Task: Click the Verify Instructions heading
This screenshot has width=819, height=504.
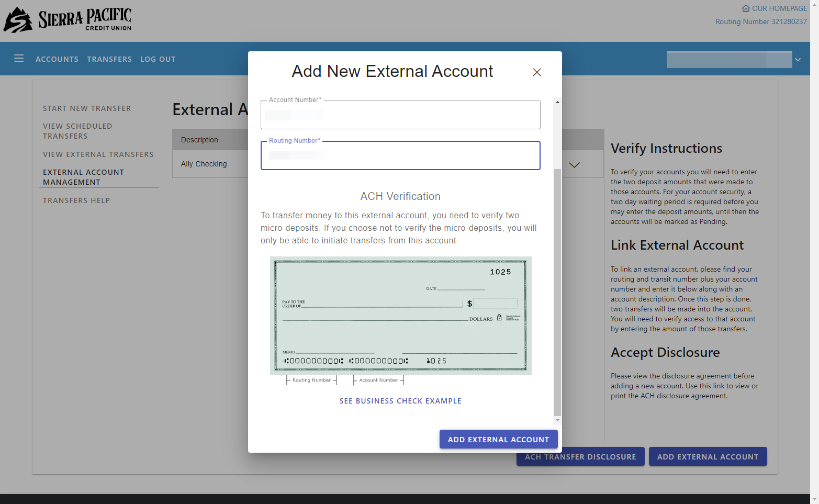Action: pyautogui.click(x=666, y=149)
